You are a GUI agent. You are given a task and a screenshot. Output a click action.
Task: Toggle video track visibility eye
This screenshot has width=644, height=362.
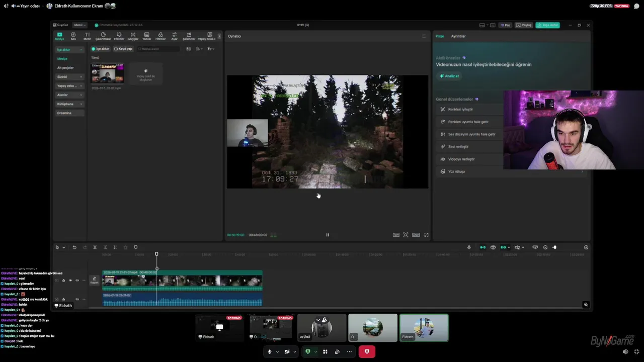coord(70,280)
